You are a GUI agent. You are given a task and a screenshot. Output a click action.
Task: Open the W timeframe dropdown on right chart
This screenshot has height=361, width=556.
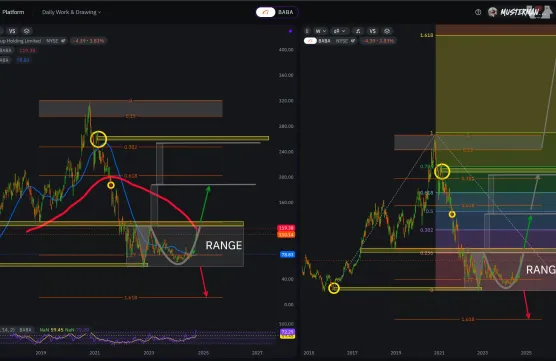click(x=321, y=31)
